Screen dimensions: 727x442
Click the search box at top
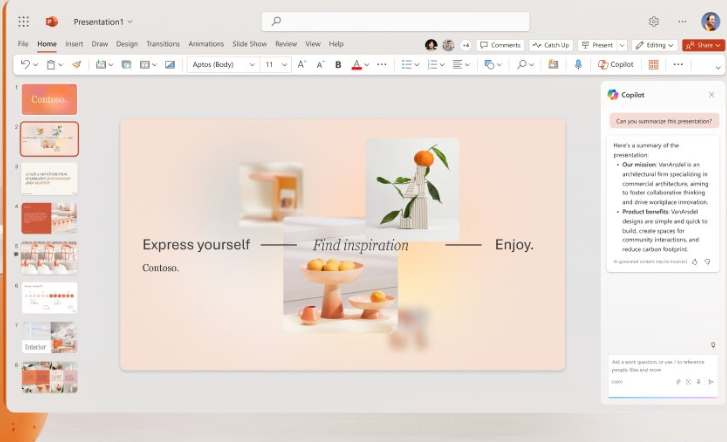click(x=395, y=21)
